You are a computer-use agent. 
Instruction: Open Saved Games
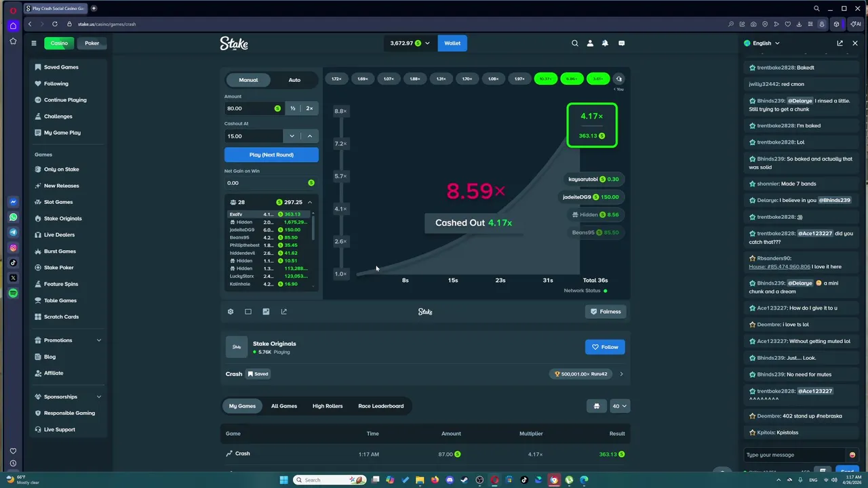point(60,67)
